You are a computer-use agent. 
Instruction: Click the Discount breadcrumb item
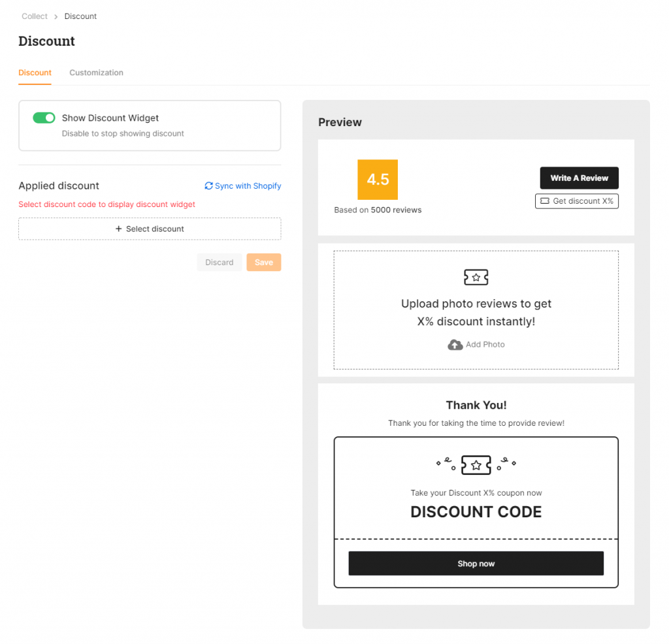click(x=80, y=16)
